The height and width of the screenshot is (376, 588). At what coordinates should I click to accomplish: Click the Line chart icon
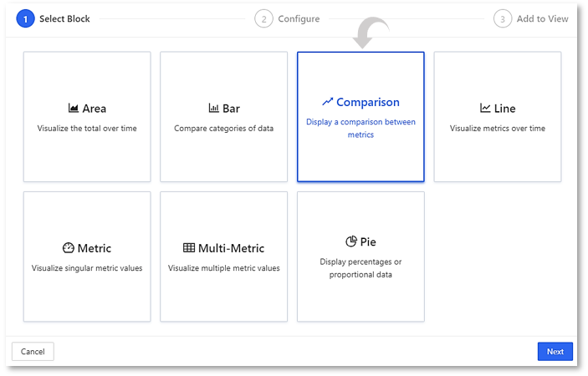coord(485,109)
